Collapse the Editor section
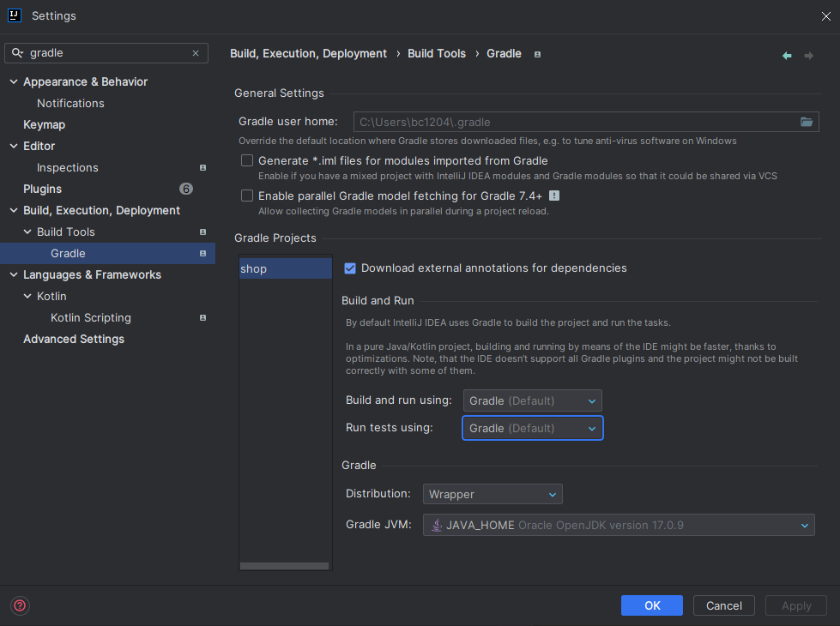The width and height of the screenshot is (840, 626). coord(14,146)
